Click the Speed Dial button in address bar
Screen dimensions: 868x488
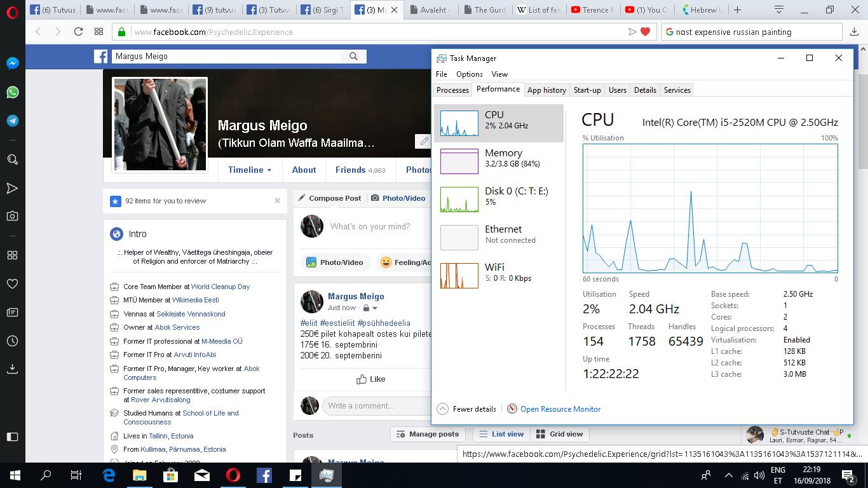(98, 32)
